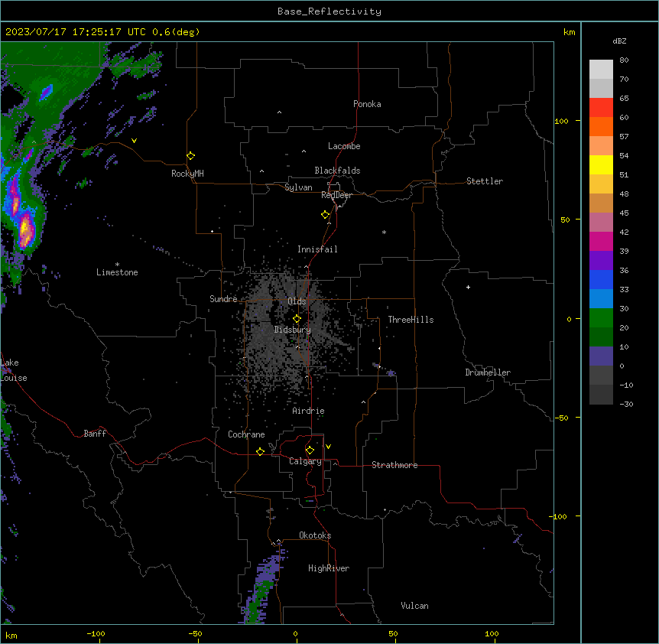Click the Sylvan label
This screenshot has height=644, width=659.
[298, 187]
